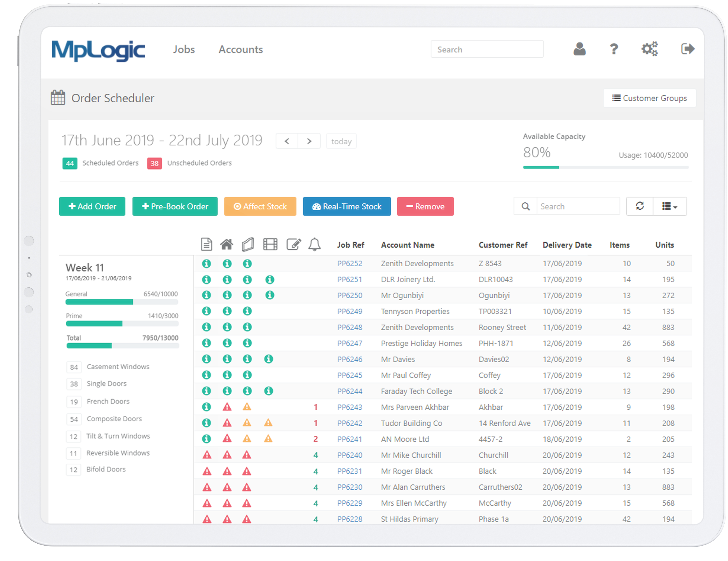The image size is (728, 561).
Task: Click the bell notifications column header icon
Action: (314, 244)
